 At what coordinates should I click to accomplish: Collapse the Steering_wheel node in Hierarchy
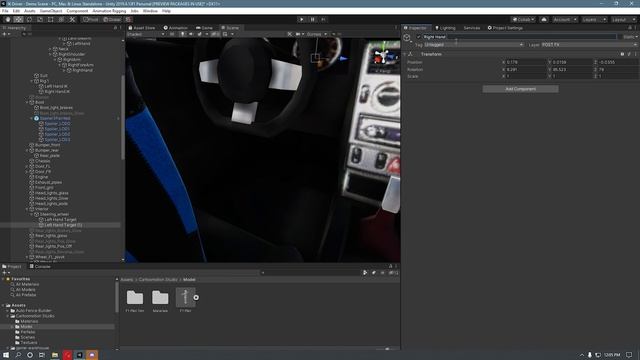(x=32, y=214)
